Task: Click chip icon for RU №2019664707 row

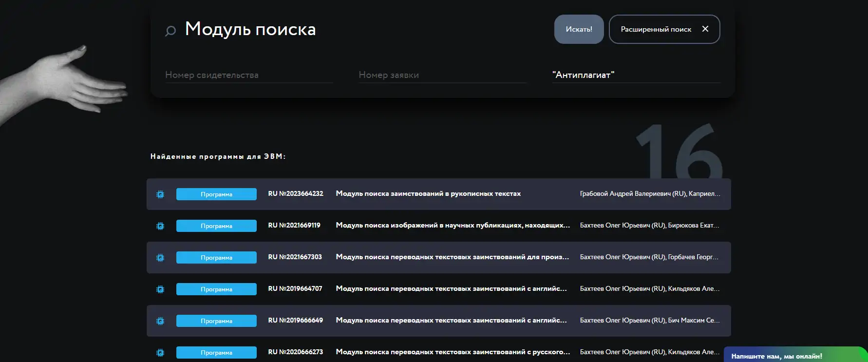Action: (x=160, y=289)
